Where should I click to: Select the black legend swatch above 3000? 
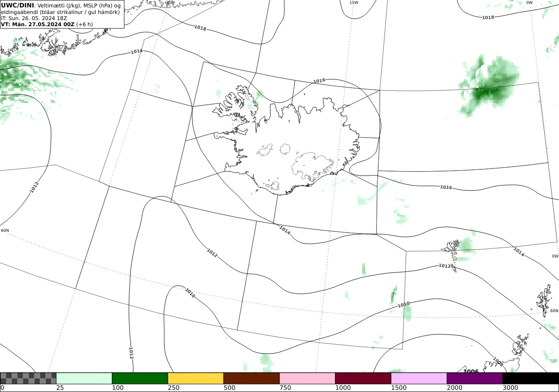click(x=531, y=378)
